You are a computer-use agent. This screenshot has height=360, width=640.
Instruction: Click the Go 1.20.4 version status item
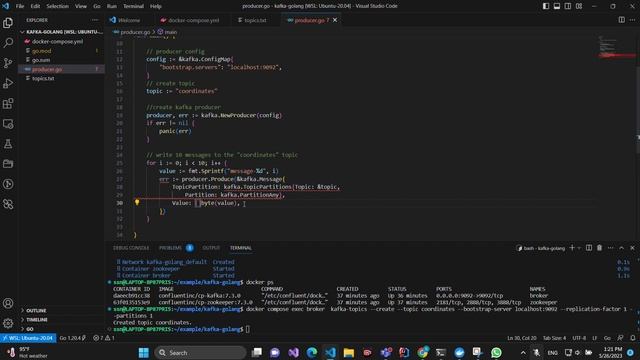(x=72, y=338)
